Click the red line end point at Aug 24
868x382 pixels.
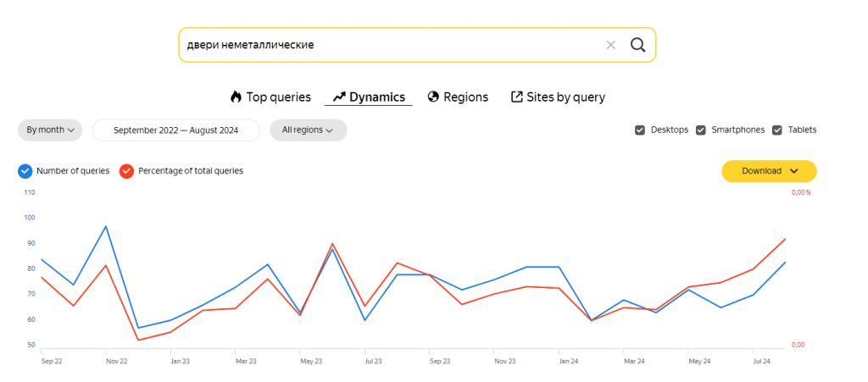tap(786, 239)
